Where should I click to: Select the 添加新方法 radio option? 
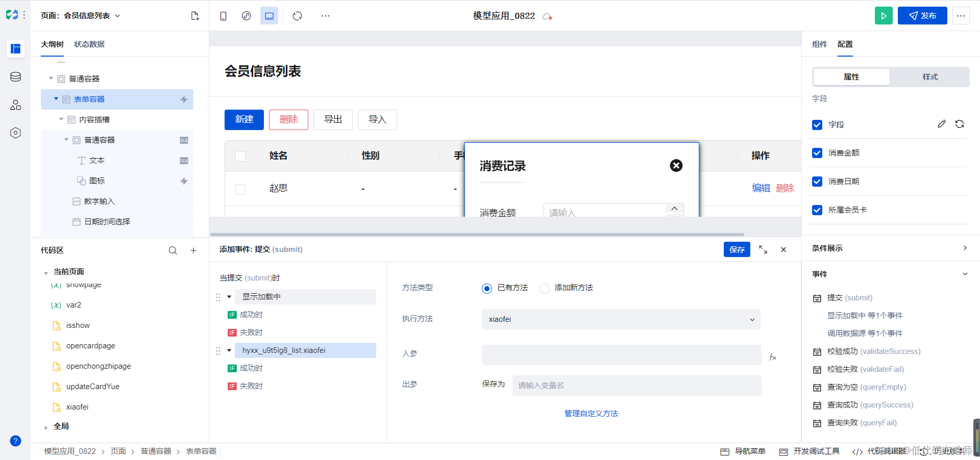tap(545, 288)
